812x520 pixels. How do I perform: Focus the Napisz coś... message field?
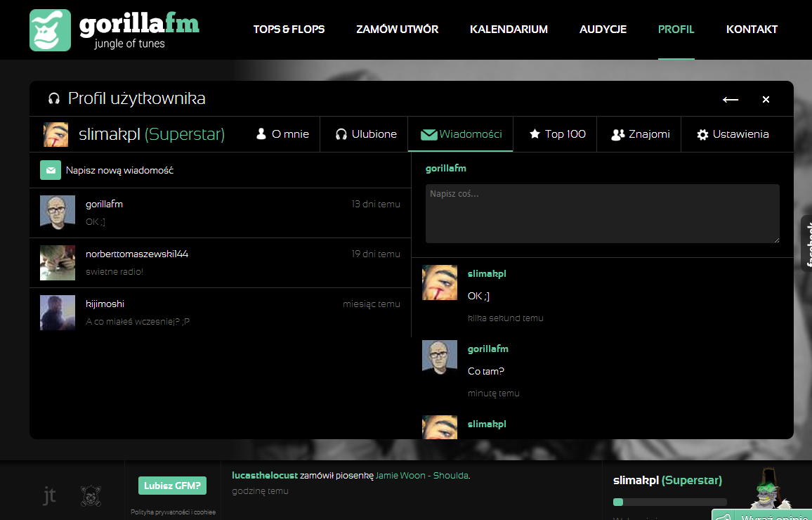602,214
